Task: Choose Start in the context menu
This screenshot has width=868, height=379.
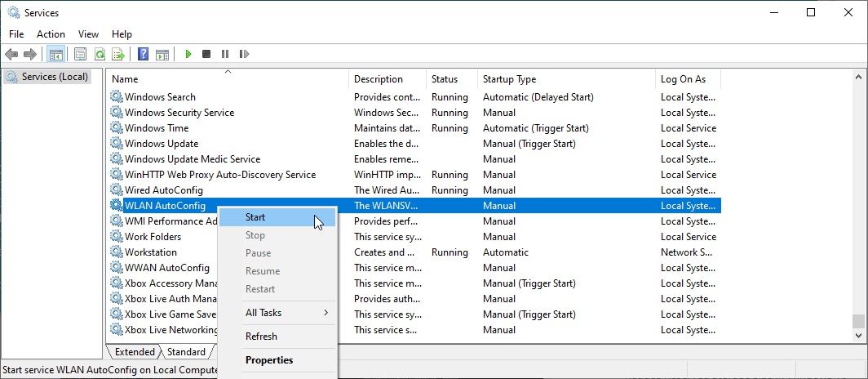Action: (255, 217)
